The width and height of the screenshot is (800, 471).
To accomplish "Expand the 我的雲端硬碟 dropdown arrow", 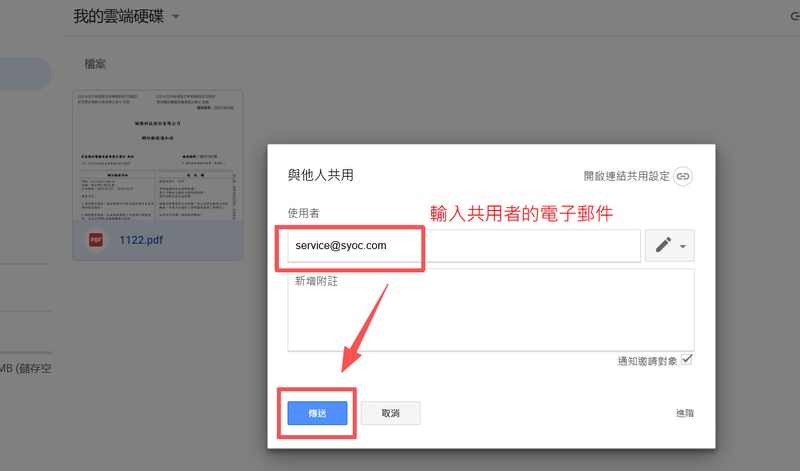I will pos(176,16).
